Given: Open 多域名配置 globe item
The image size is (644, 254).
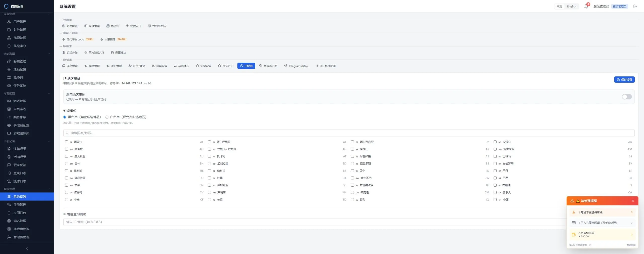Looking at the screenshot, I should tap(27, 125).
